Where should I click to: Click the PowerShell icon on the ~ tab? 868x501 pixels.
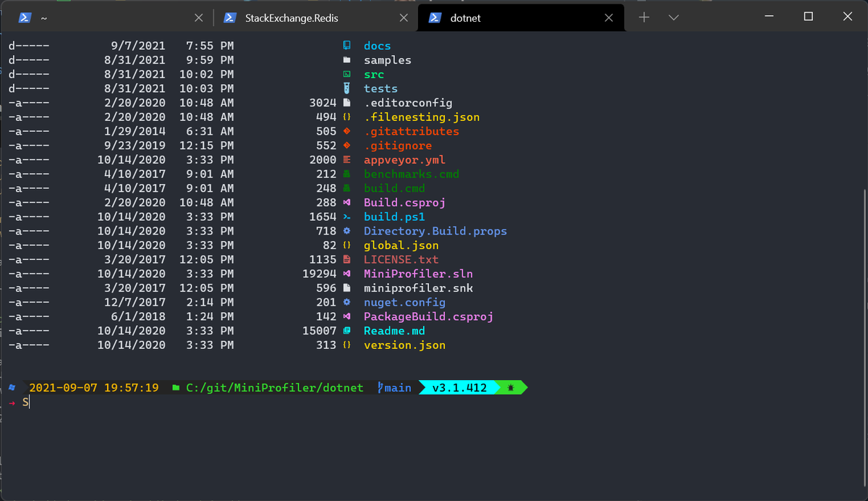[24, 17]
